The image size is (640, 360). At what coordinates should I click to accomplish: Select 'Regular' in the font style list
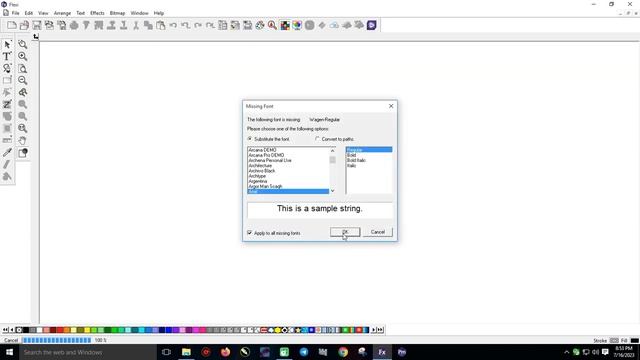pos(369,150)
